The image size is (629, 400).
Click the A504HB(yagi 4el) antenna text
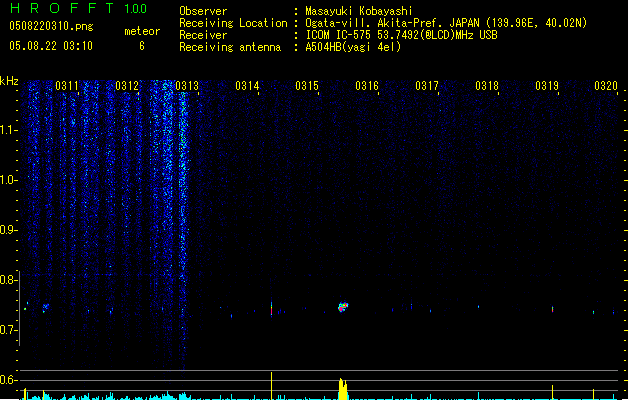tap(353, 47)
